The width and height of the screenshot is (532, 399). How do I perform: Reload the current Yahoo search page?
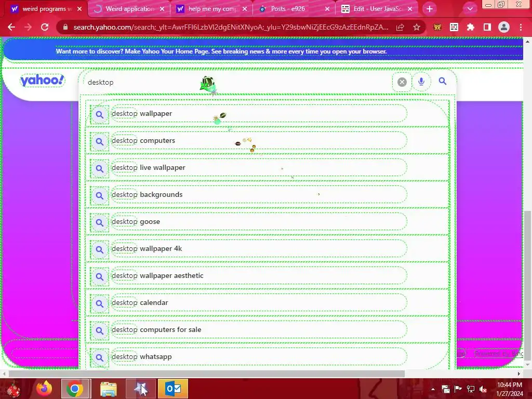(x=45, y=27)
